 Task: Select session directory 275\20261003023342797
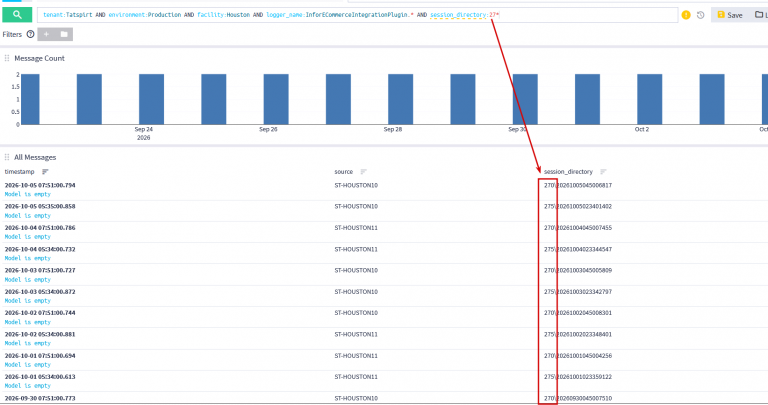tap(578, 292)
